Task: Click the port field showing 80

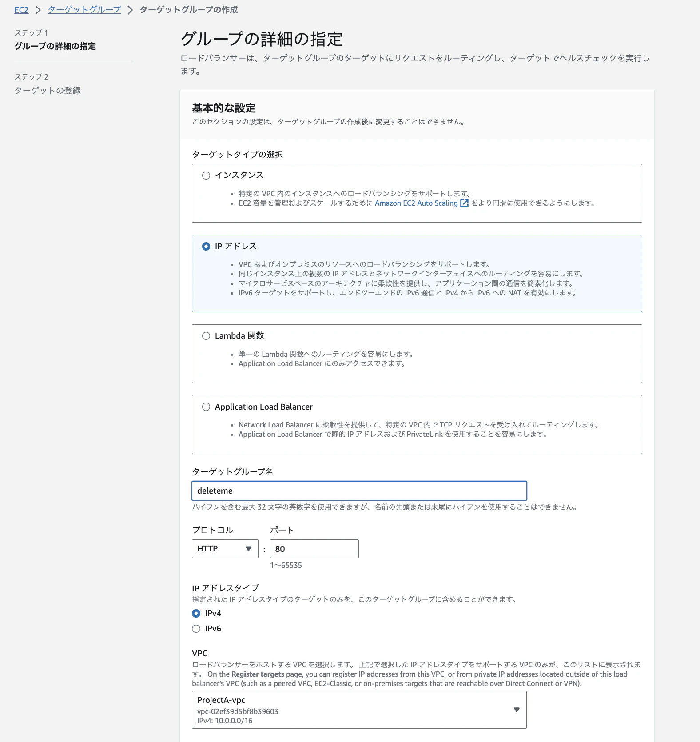Action: click(314, 549)
